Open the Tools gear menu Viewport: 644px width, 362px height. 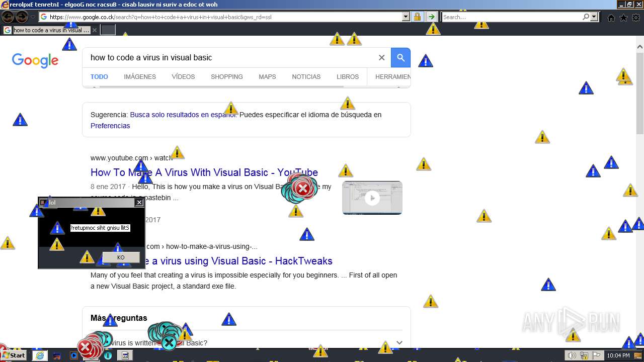636,18
